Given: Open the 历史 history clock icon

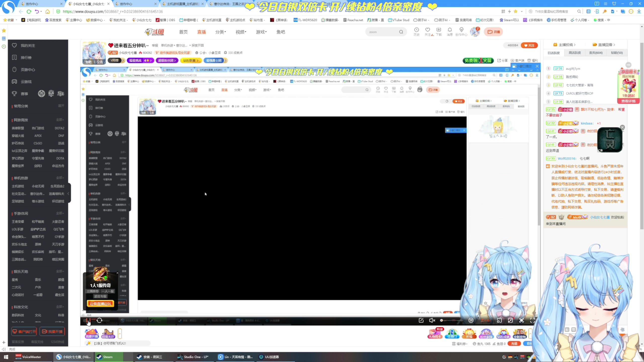Looking at the screenshot, I should point(416,30).
